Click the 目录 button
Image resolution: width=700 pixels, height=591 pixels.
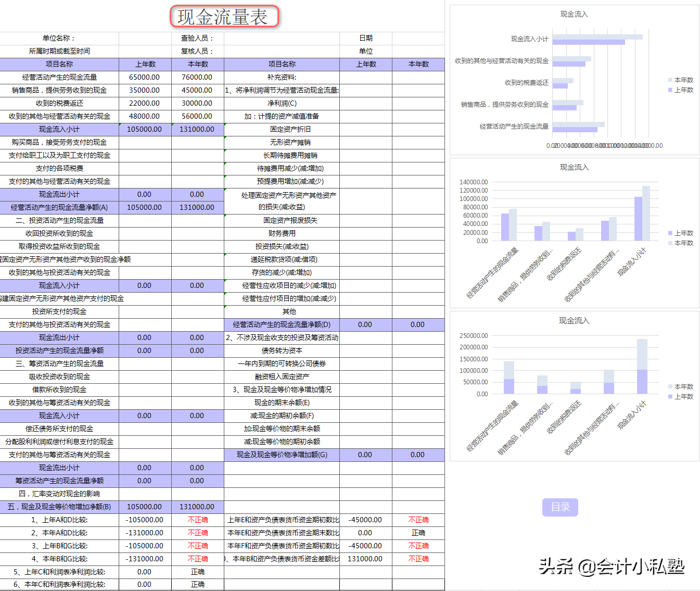(560, 507)
